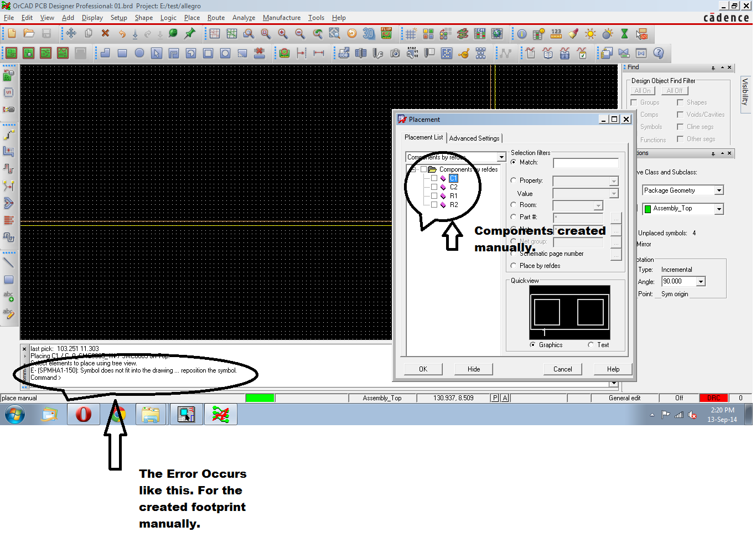Screen dimensions: 756x537
Task: Click the 3D viewer toolbar icon
Action: [x=369, y=34]
